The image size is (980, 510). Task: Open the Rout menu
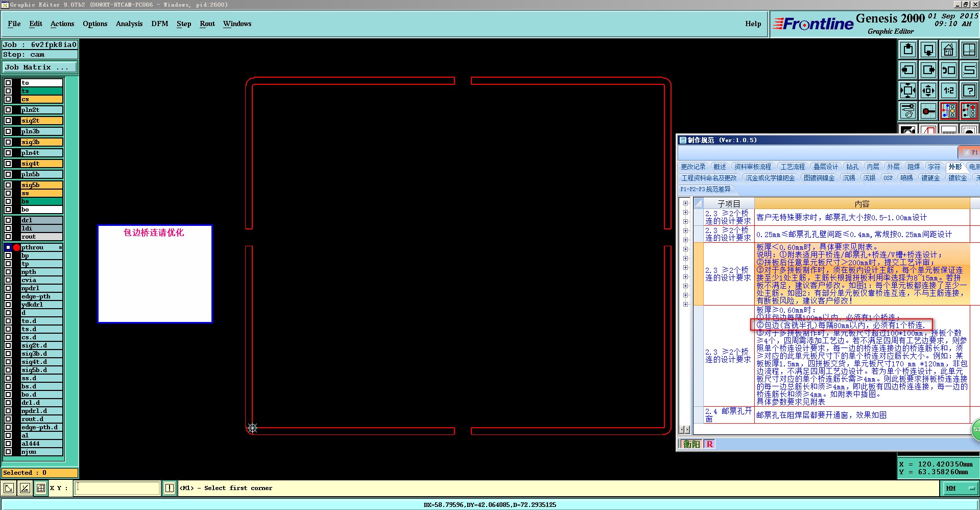pyautogui.click(x=207, y=24)
